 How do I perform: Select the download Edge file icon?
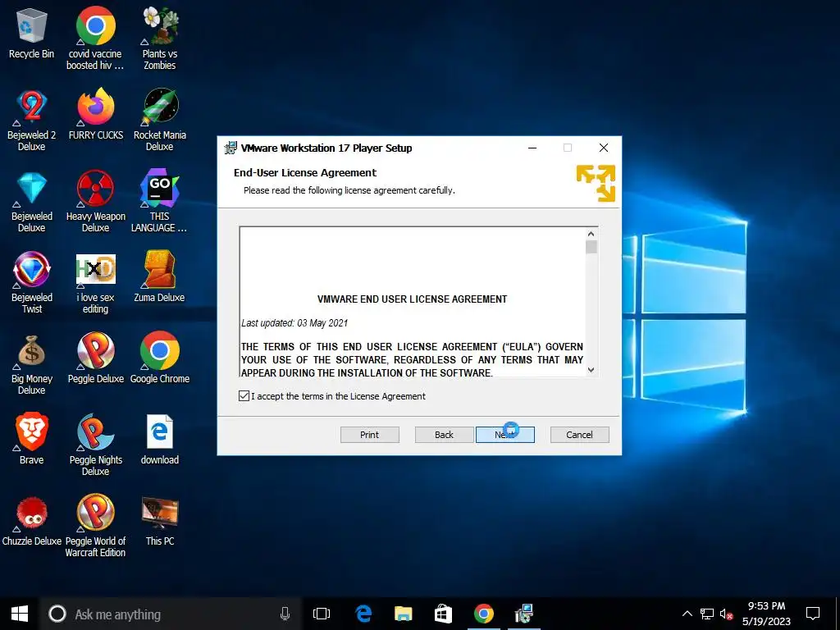(x=160, y=439)
